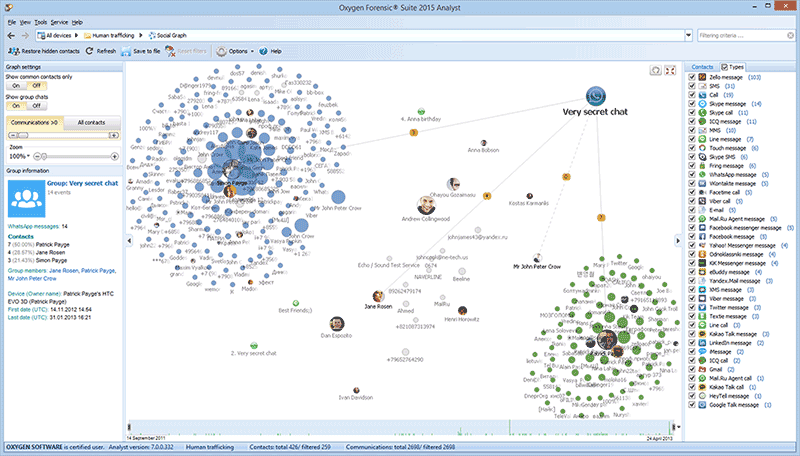Uncheck the Zello message checkbox
This screenshot has height=456, width=800.
click(692, 77)
